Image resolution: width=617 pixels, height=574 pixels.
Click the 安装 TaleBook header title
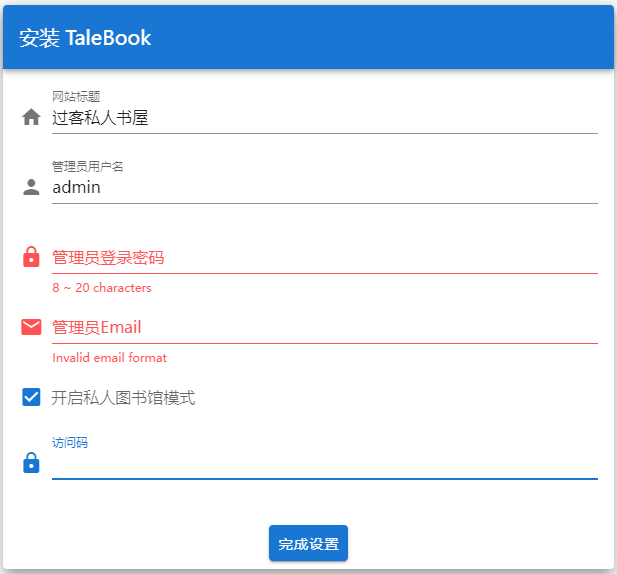point(85,38)
